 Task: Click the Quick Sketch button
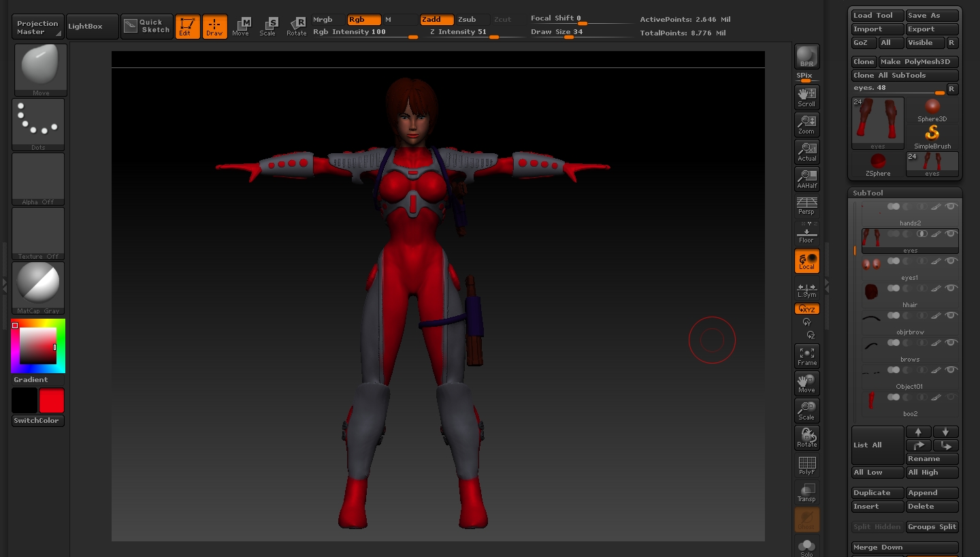(147, 27)
